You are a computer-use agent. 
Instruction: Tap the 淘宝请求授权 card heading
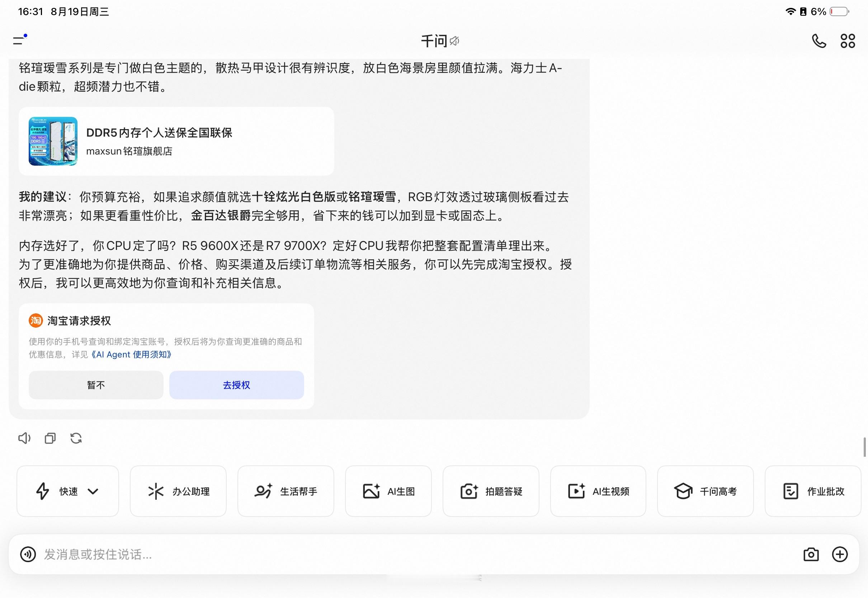[x=79, y=321]
